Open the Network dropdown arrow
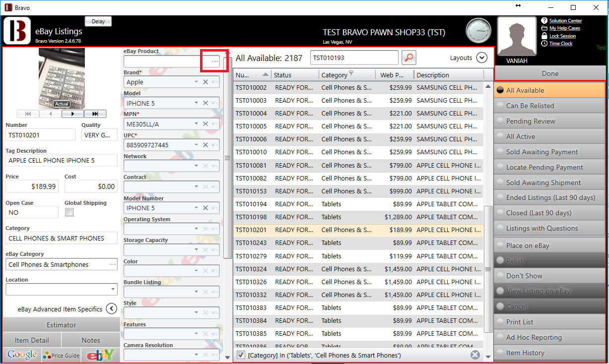Image resolution: width=609 pixels, height=364 pixels. pos(197,166)
